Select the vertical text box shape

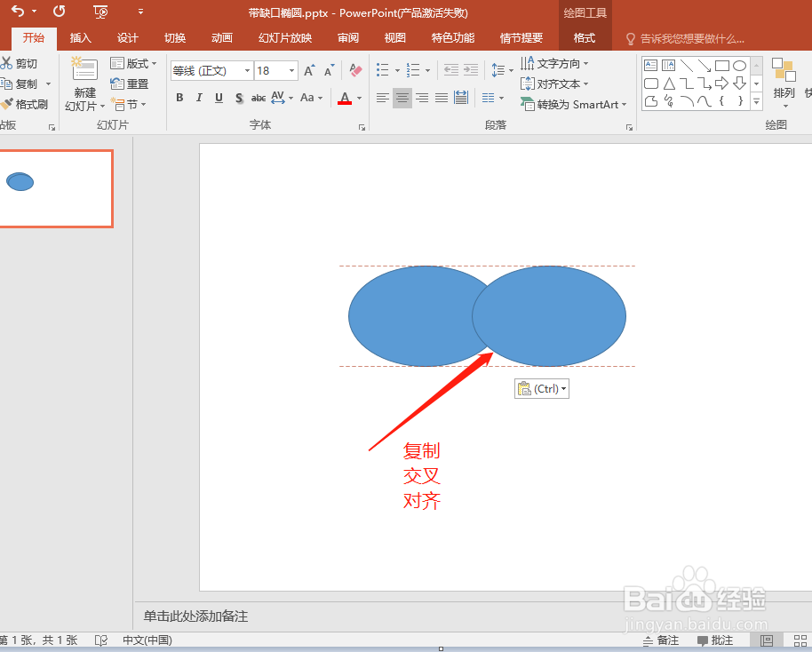669,65
